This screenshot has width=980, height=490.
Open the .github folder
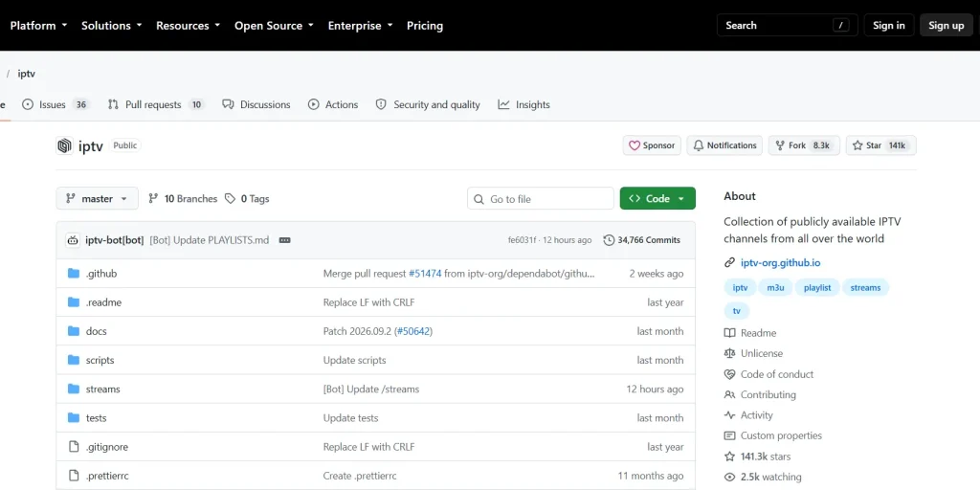[x=101, y=274]
